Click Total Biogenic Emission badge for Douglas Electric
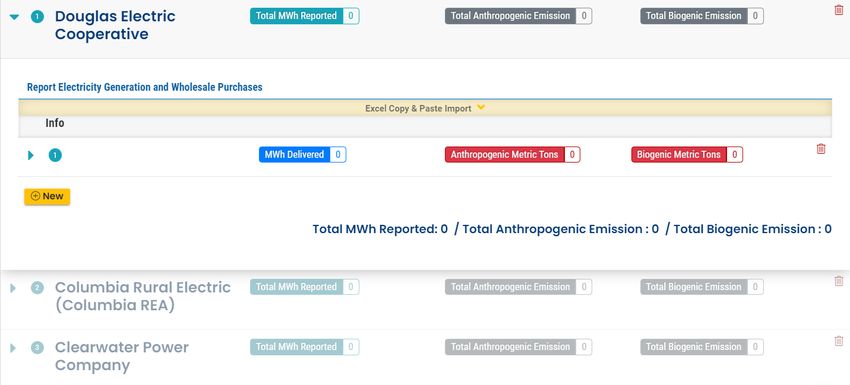The width and height of the screenshot is (850, 385). (x=701, y=16)
